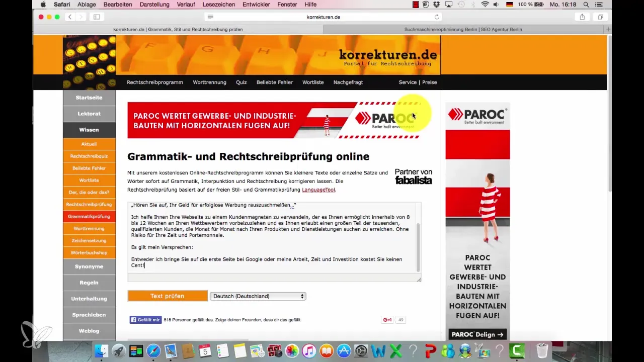644x362 pixels.
Task: Open the Safari share menu
Action: pyautogui.click(x=582, y=17)
